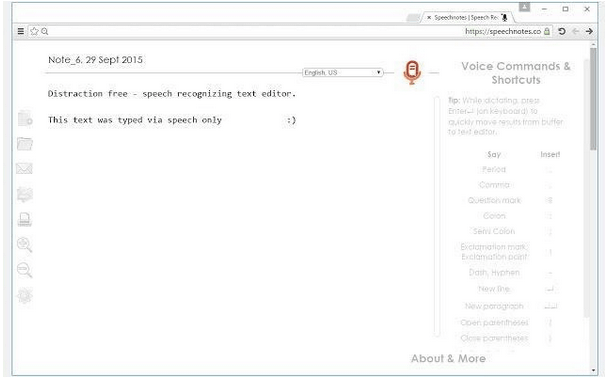Click the microphone indicator on Speechnotes tab

tap(504, 17)
